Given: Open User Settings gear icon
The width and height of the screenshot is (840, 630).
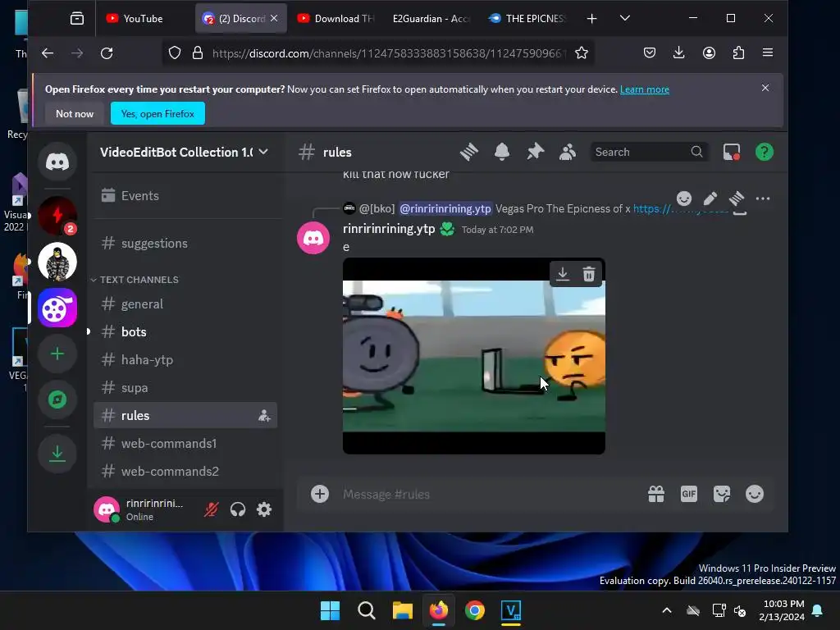Looking at the screenshot, I should click(x=264, y=509).
